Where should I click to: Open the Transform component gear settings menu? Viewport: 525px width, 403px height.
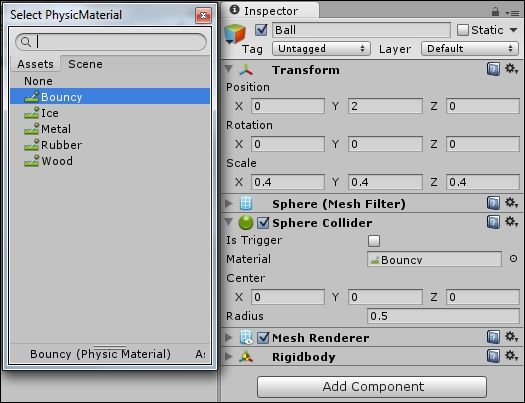pos(511,69)
